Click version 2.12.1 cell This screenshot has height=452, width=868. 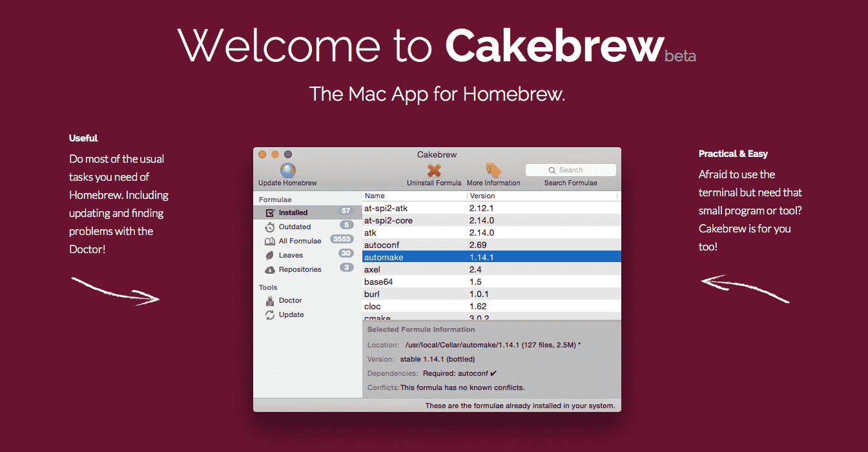click(x=481, y=209)
